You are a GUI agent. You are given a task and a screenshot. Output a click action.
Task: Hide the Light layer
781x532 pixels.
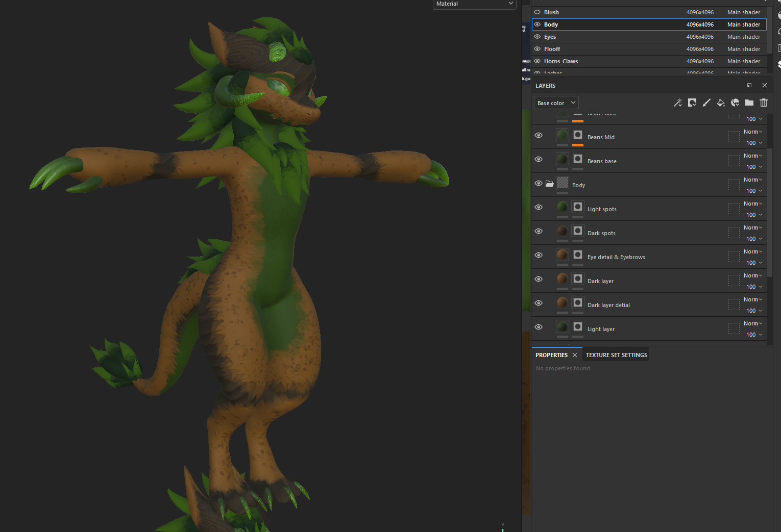pos(539,327)
